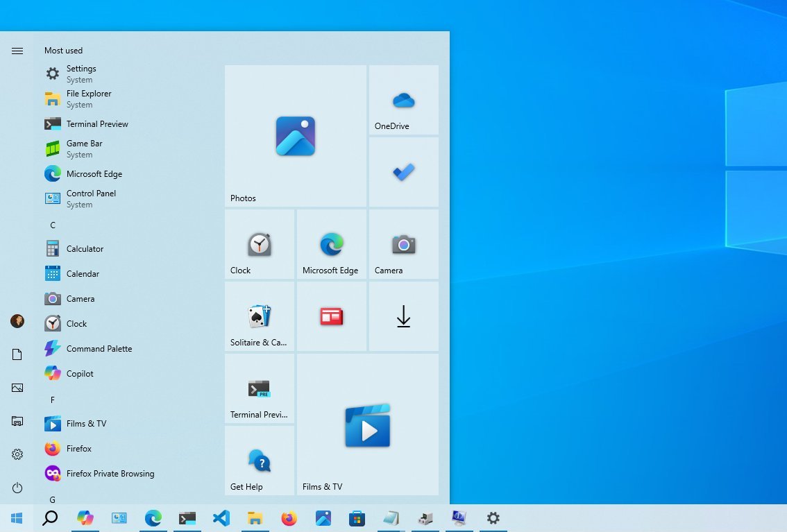Open Terminal Preview in the Most used list
Image resolution: width=787 pixels, height=532 pixels.
(x=128, y=124)
